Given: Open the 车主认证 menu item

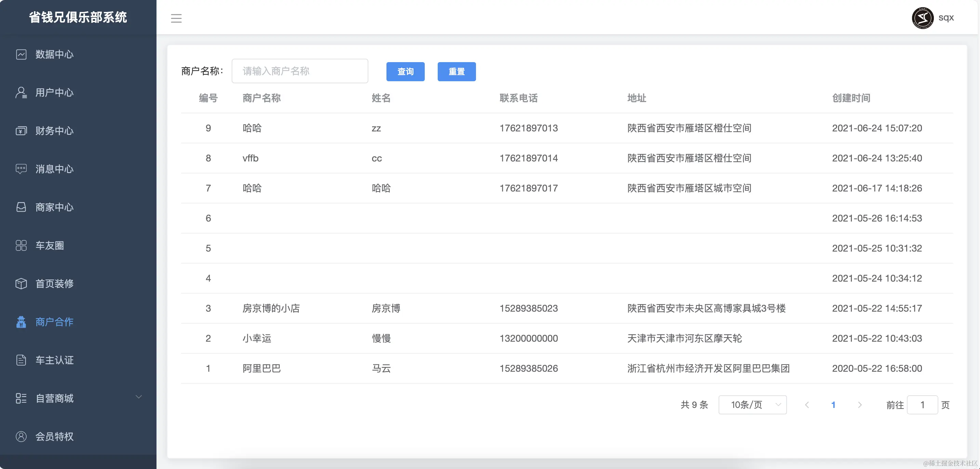Looking at the screenshot, I should click(54, 360).
